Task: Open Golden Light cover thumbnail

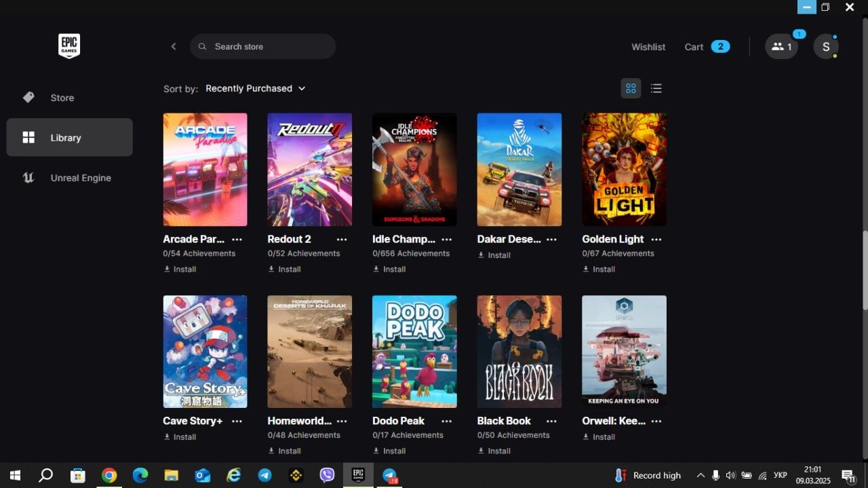Action: tap(624, 170)
